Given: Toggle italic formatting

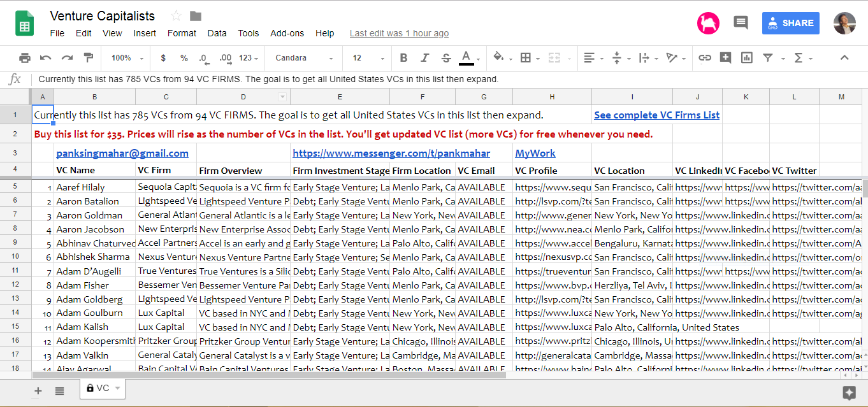Looking at the screenshot, I should [425, 58].
